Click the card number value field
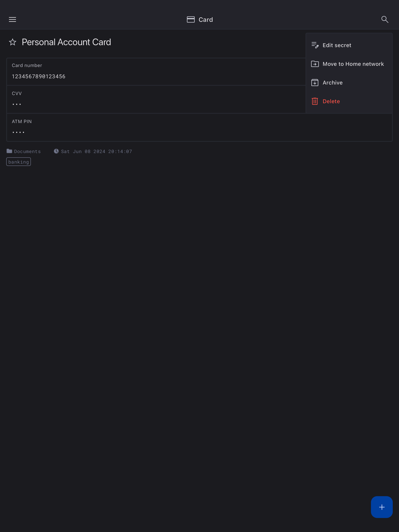Image resolution: width=399 pixels, height=532 pixels. 38,76
